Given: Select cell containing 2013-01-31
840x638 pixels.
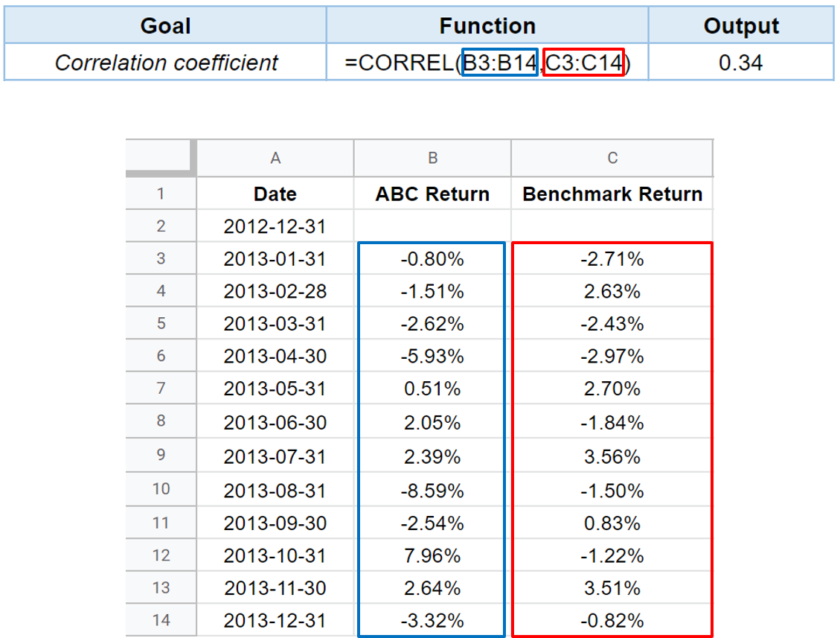Looking at the screenshot, I should point(275,259).
